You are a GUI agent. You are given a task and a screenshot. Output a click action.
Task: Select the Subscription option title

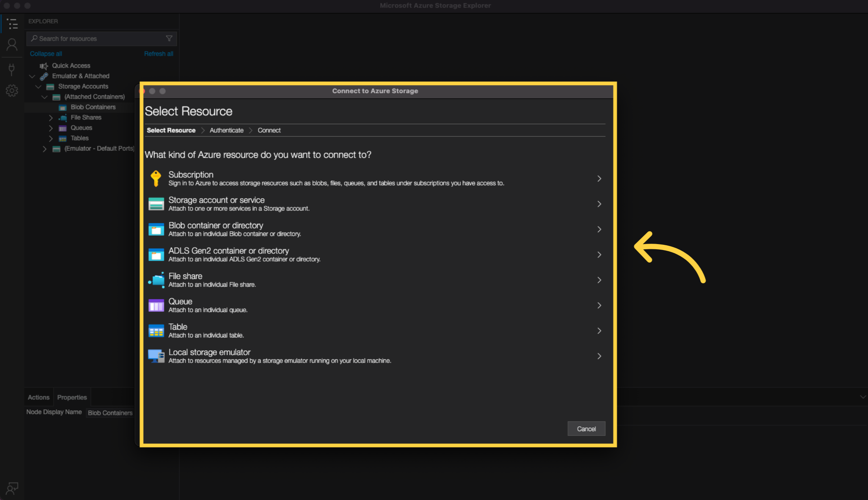coord(191,174)
